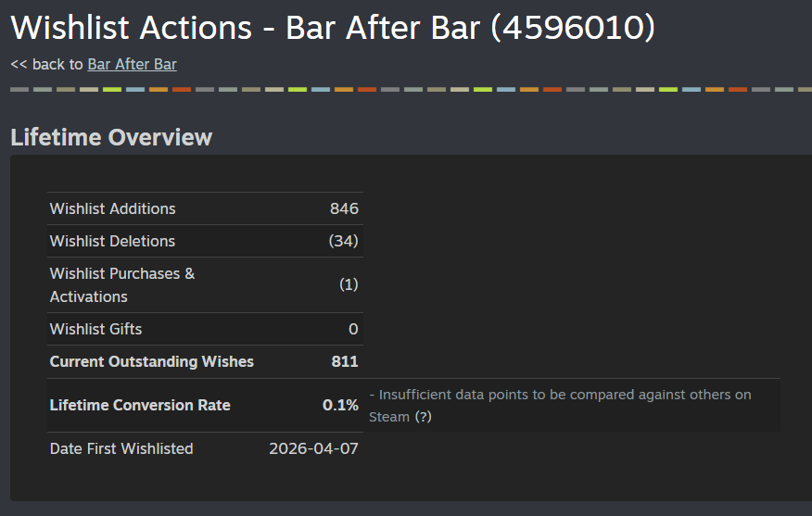Click the Current Outstanding Wishes label
812x516 pixels.
152,362
